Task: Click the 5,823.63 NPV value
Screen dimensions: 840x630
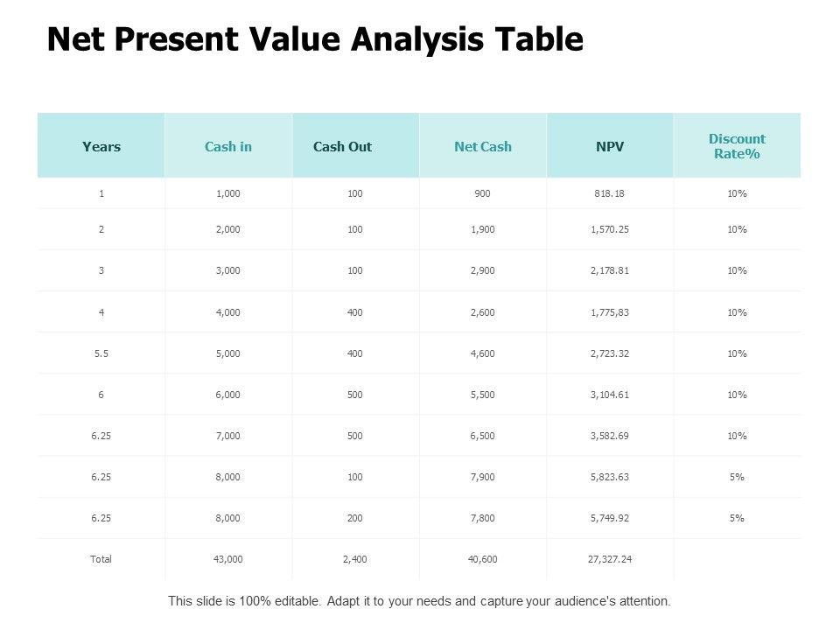Action: coord(610,477)
